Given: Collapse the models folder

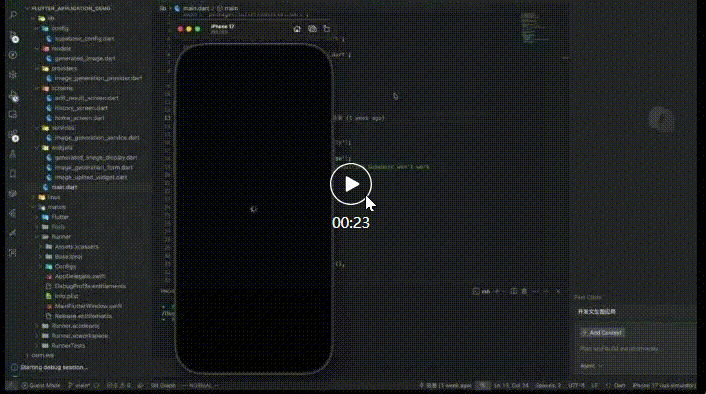Looking at the screenshot, I should click(x=61, y=49).
